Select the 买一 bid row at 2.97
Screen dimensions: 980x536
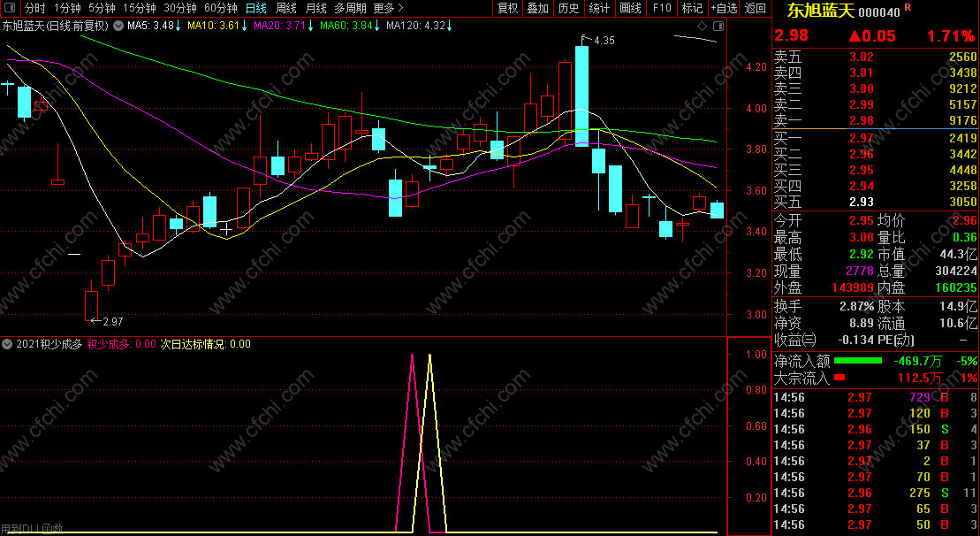[876, 138]
